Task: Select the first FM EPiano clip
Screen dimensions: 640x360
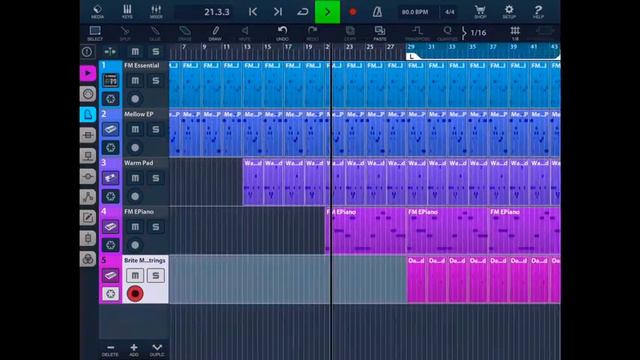Action: (x=366, y=231)
